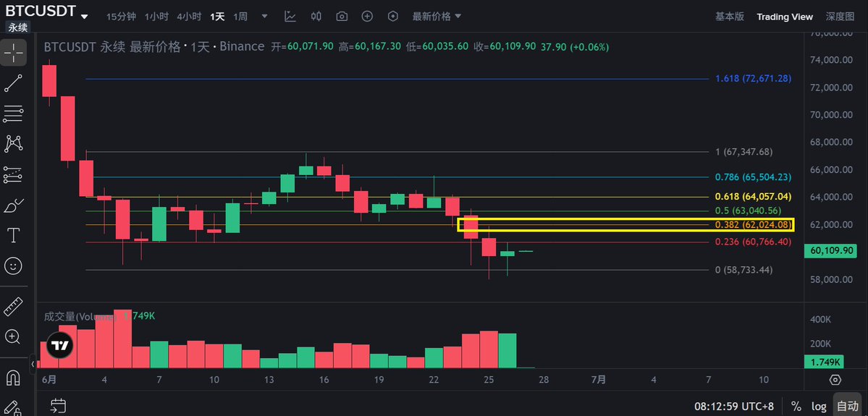Select the brush drawing tool

pyautogui.click(x=13, y=205)
